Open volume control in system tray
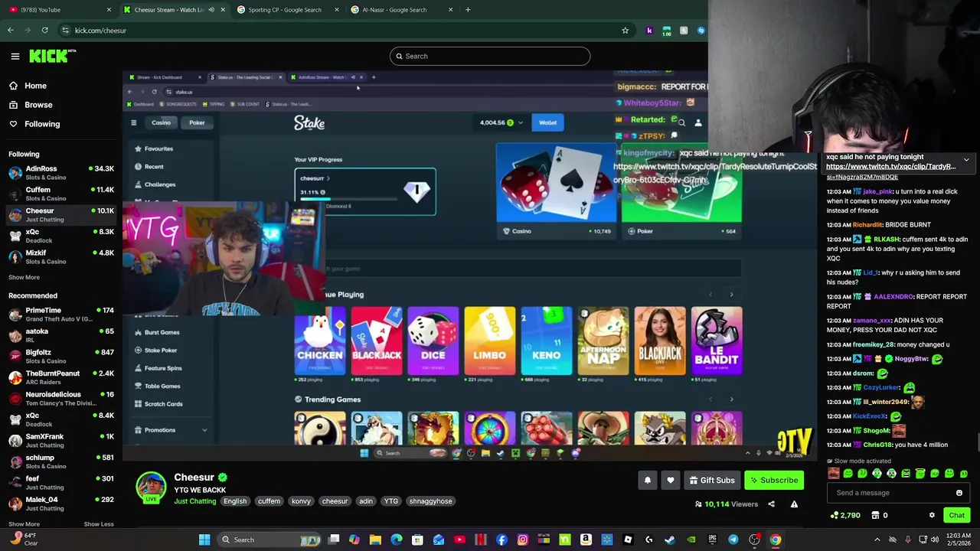This screenshot has width=980, height=551. click(935, 540)
